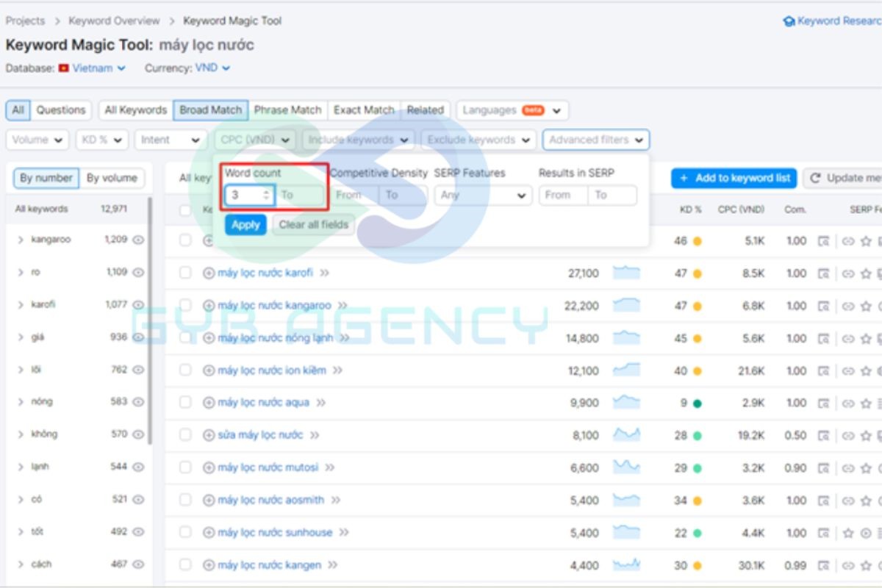Screen dimensions: 882x588
Task: Click Results in SERP 'From' field
Action: tap(563, 196)
